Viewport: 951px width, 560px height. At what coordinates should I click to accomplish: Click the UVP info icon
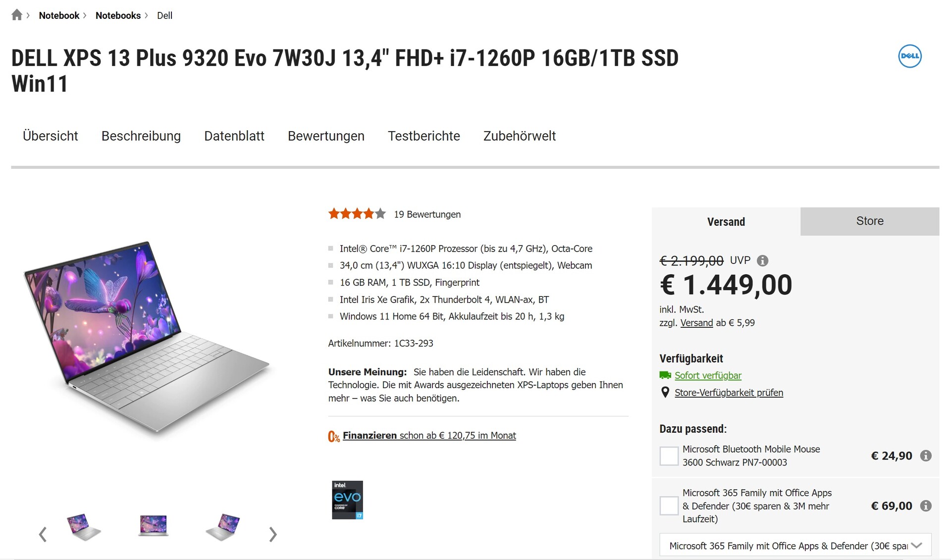763,260
